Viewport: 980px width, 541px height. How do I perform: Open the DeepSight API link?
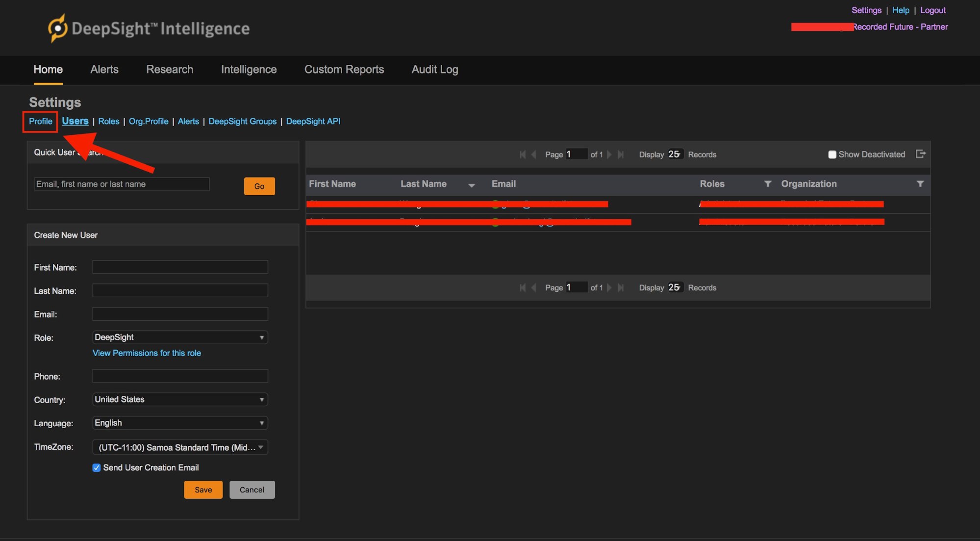(313, 121)
